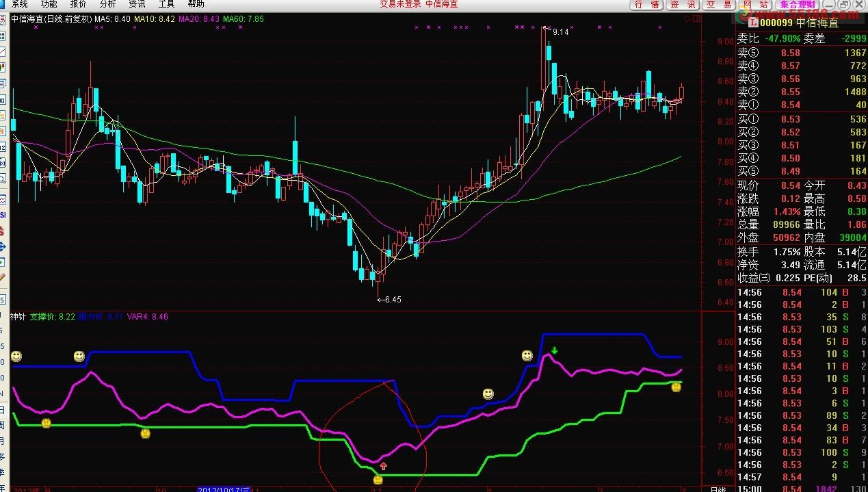Click the 网站 button
The height and width of the screenshot is (492, 868).
click(754, 5)
